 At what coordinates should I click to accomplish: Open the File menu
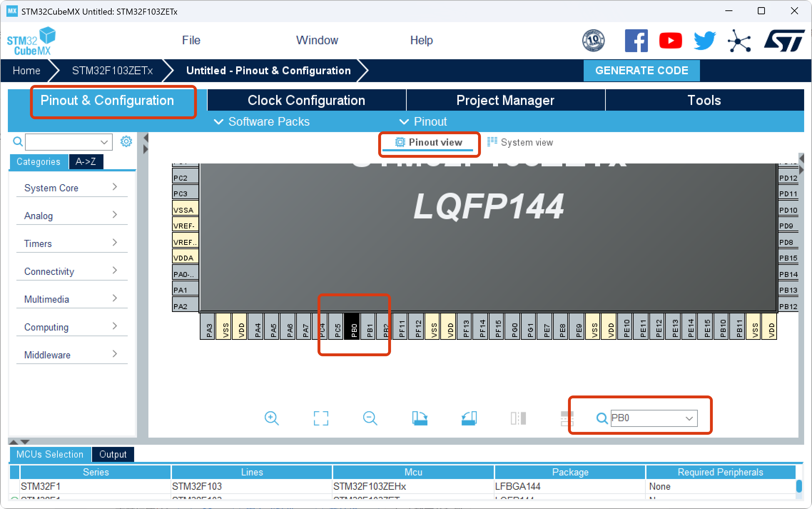pyautogui.click(x=191, y=40)
